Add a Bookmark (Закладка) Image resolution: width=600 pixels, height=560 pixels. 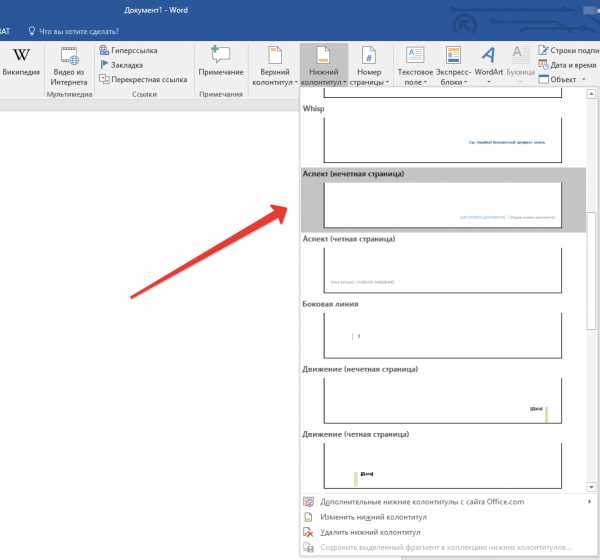(x=121, y=65)
